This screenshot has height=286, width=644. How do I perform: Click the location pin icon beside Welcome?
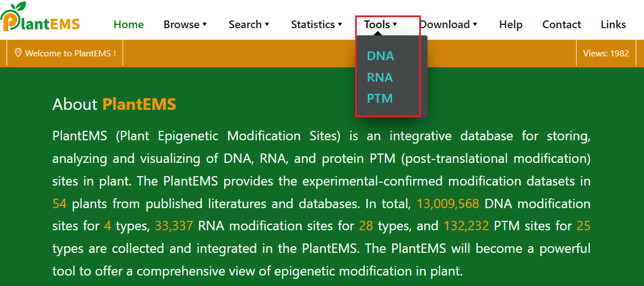click(x=18, y=53)
